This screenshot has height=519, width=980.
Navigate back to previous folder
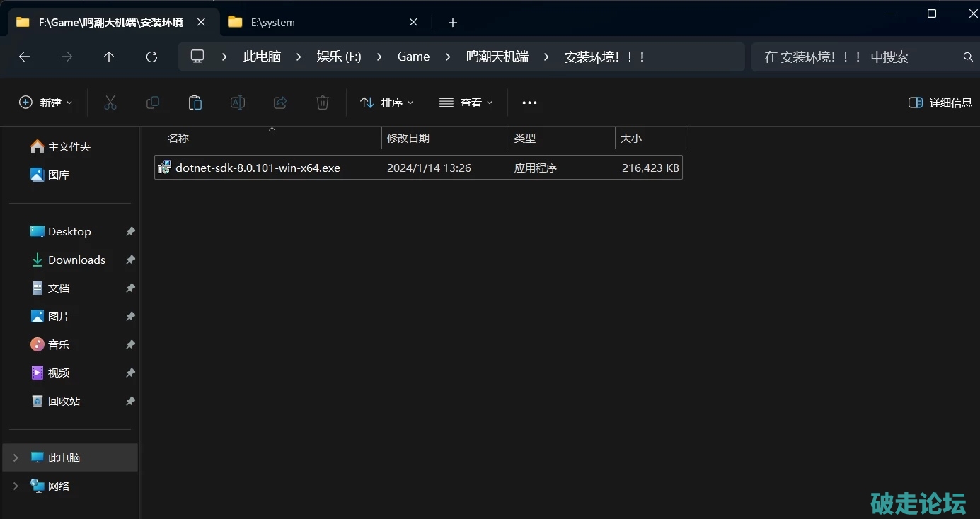click(25, 57)
